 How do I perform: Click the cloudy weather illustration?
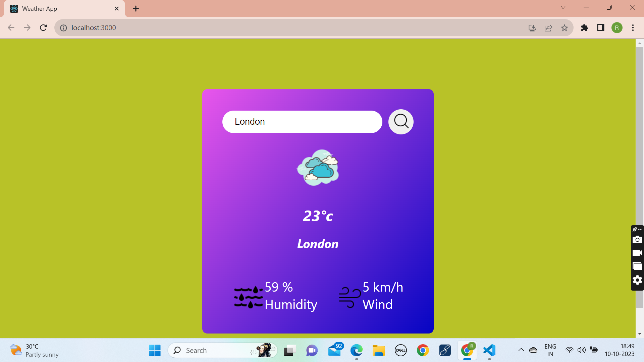pyautogui.click(x=317, y=168)
